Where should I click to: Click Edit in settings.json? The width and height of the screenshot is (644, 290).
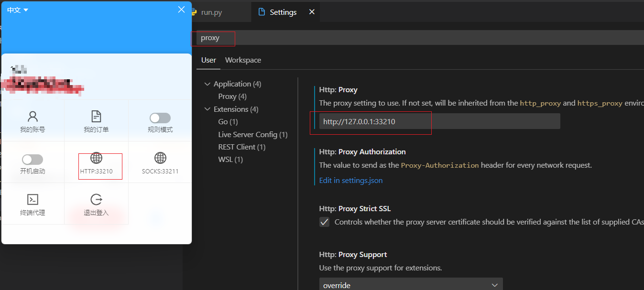350,180
